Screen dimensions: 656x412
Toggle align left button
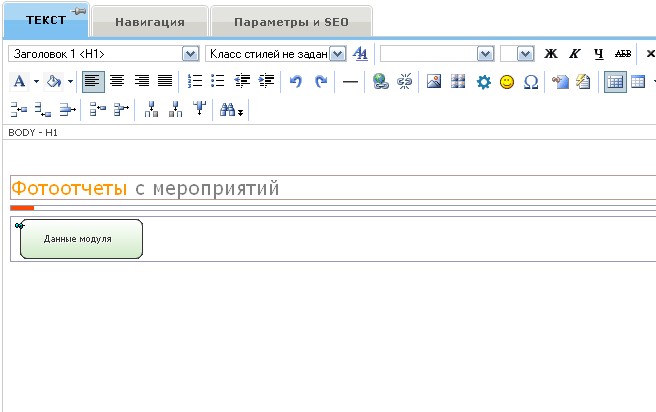93,82
